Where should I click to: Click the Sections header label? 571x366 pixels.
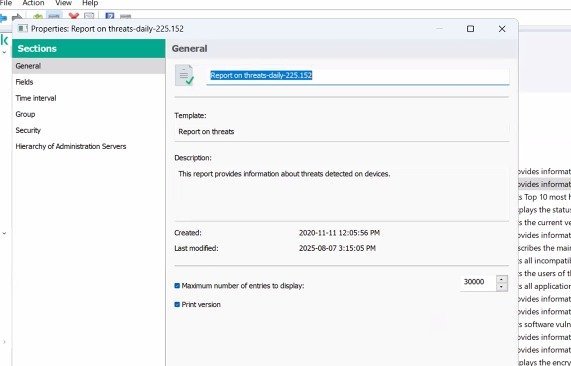click(x=37, y=48)
